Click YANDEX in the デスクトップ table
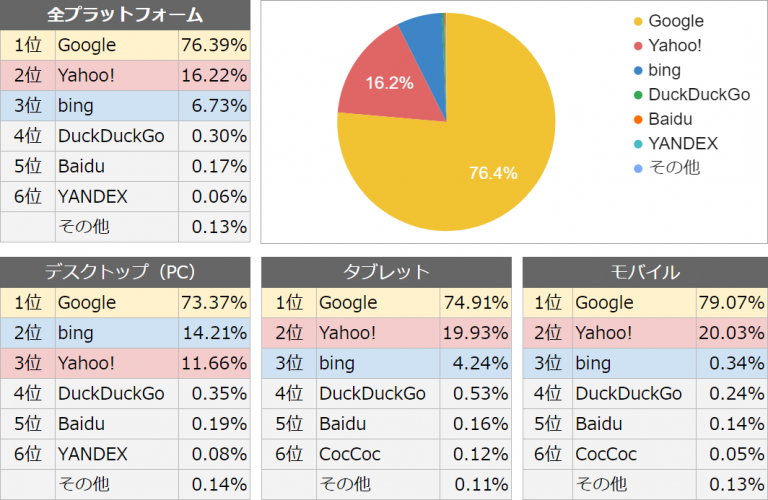Viewport: 768px width, 500px height. [x=93, y=454]
